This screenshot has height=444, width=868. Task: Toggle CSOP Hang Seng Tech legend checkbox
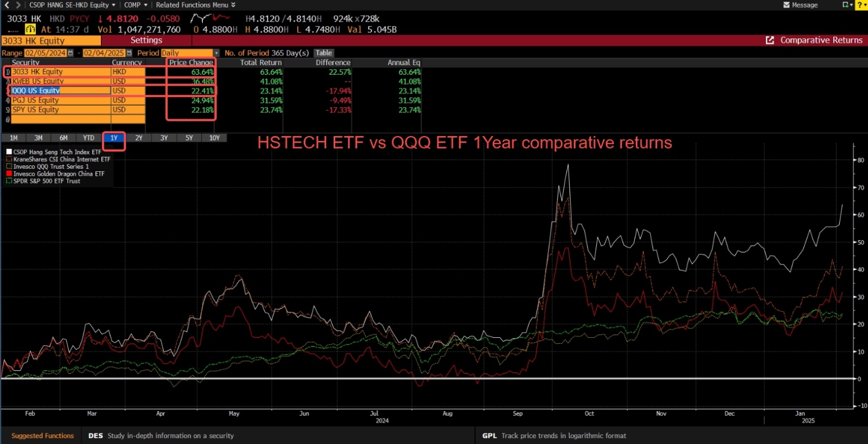(9, 152)
